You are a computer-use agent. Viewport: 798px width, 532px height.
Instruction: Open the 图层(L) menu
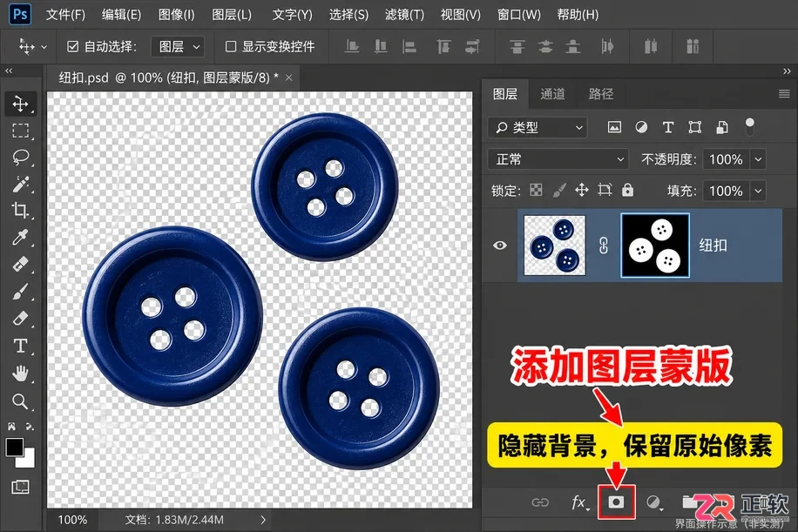tap(232, 15)
